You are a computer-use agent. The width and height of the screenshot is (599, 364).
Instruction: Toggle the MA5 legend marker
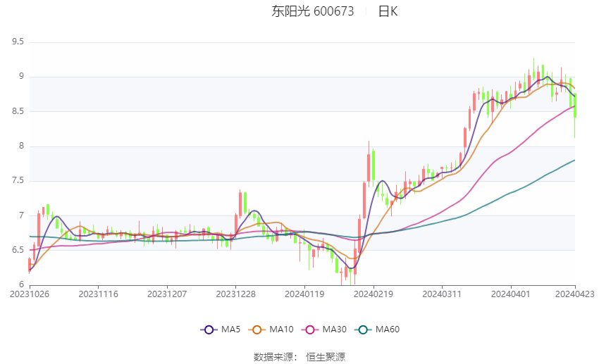point(209,330)
